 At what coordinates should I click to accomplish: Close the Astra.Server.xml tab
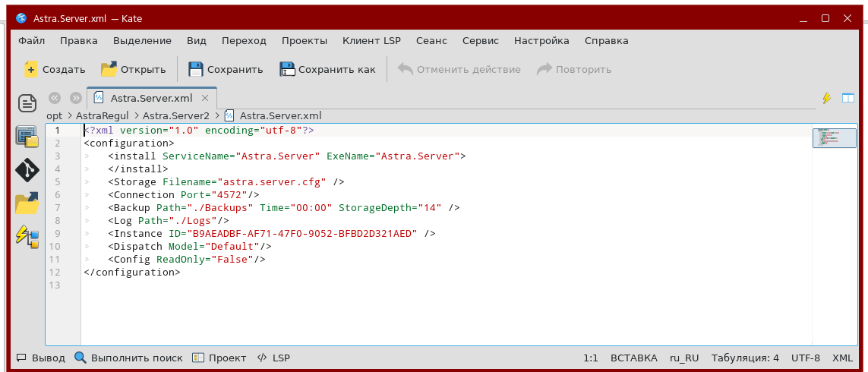pos(205,98)
